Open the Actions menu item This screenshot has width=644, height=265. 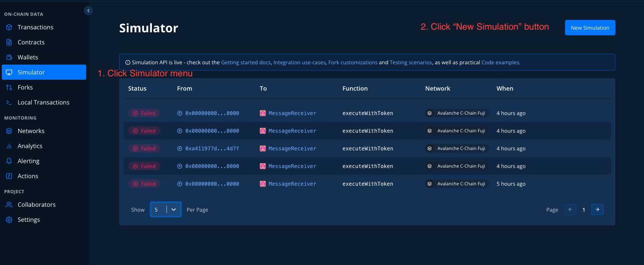point(28,176)
